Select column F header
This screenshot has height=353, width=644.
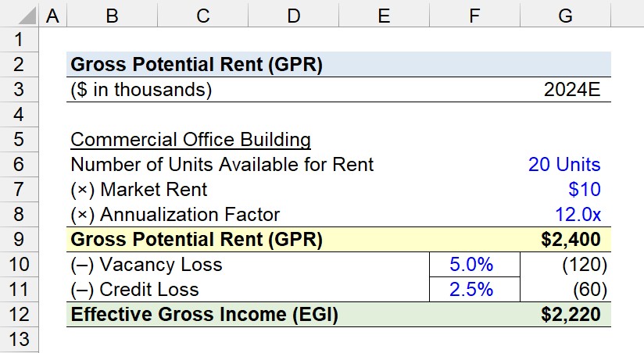pyautogui.click(x=474, y=16)
